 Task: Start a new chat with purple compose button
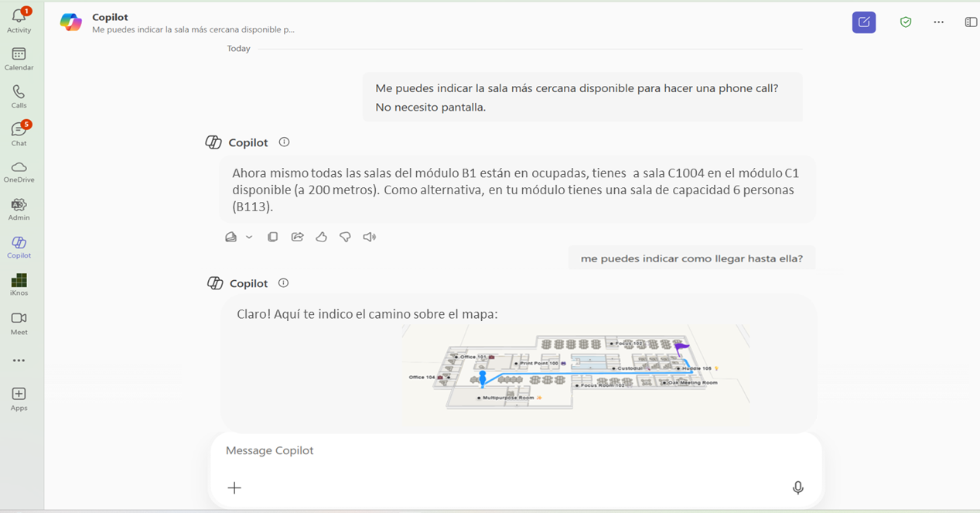[x=864, y=22]
